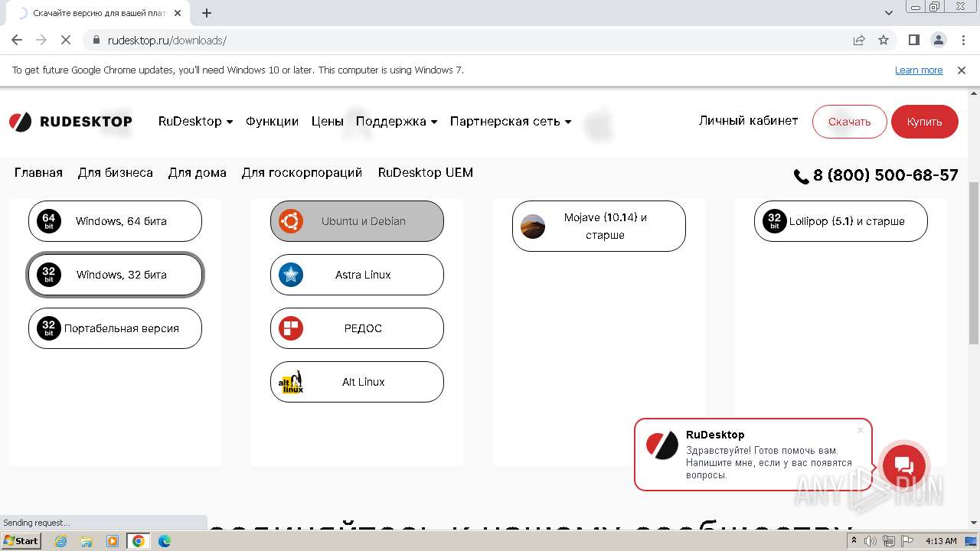The width and height of the screenshot is (980, 551).
Task: Close the RuDesktop chat greeting popup
Action: pos(861,430)
